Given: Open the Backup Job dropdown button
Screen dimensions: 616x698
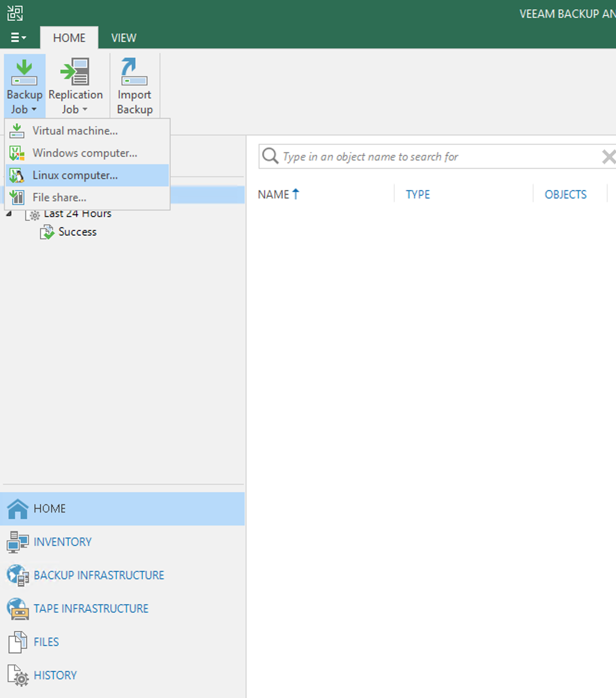Looking at the screenshot, I should pyautogui.click(x=25, y=86).
